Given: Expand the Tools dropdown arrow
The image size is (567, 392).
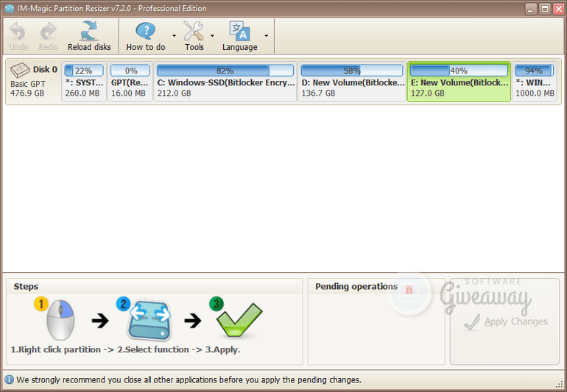Looking at the screenshot, I should click(x=212, y=35).
